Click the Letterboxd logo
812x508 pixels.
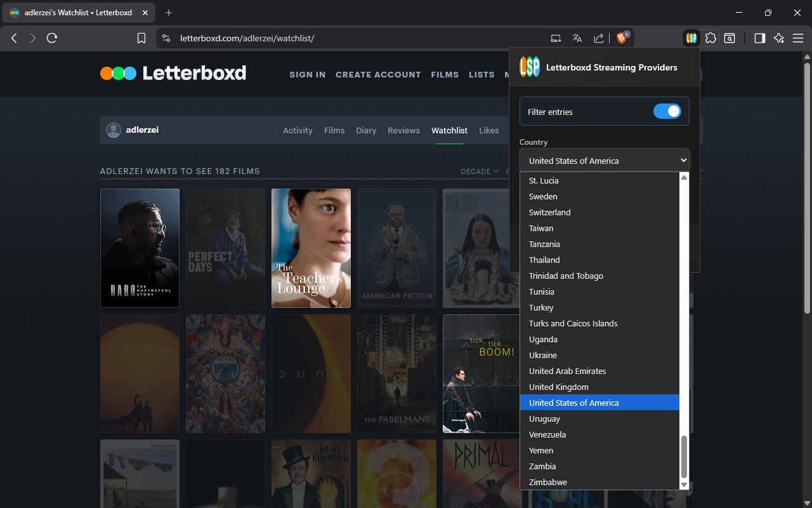click(173, 72)
